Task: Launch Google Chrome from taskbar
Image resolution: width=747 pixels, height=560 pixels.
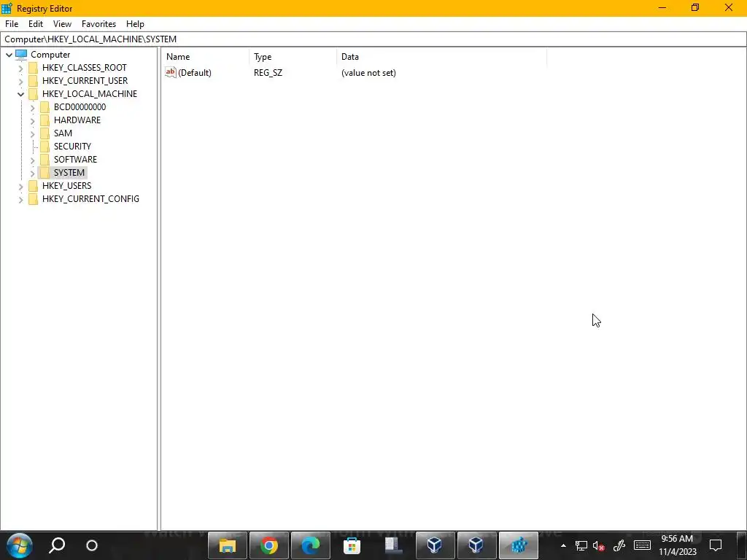Action: click(x=269, y=545)
